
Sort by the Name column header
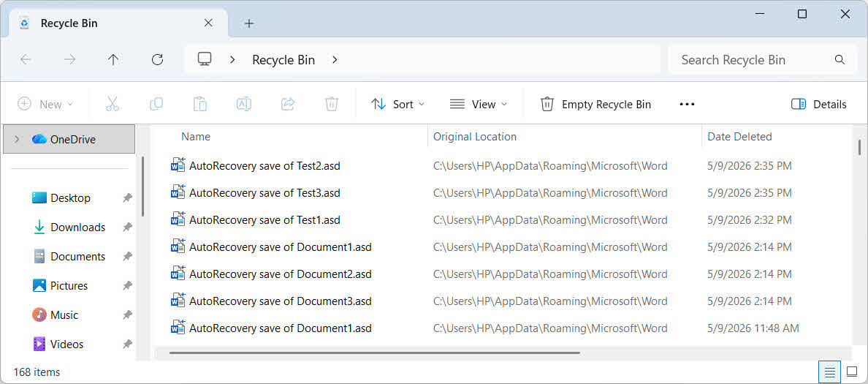(196, 136)
